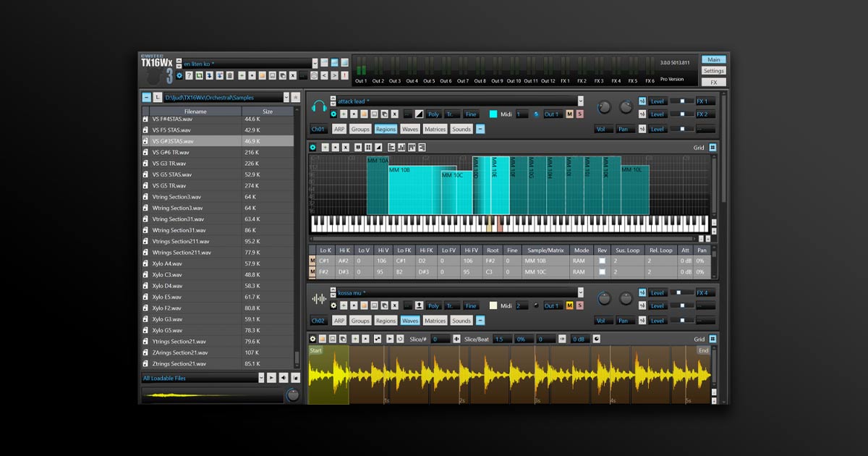Open Matrices tab in kossa mu slot
Screen dimensions: 868x456
[435, 321]
